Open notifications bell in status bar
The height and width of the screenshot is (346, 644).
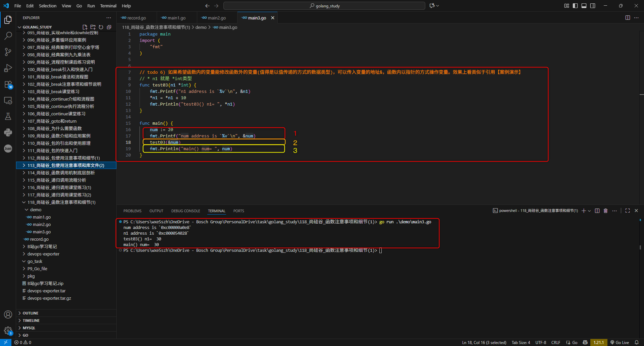(637, 343)
